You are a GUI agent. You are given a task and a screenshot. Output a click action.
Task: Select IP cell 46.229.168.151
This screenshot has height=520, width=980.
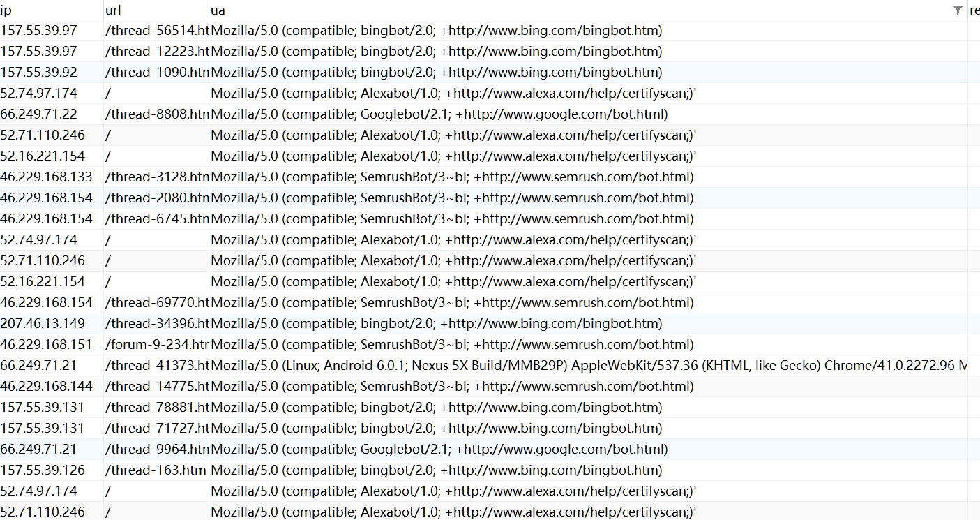coord(52,345)
